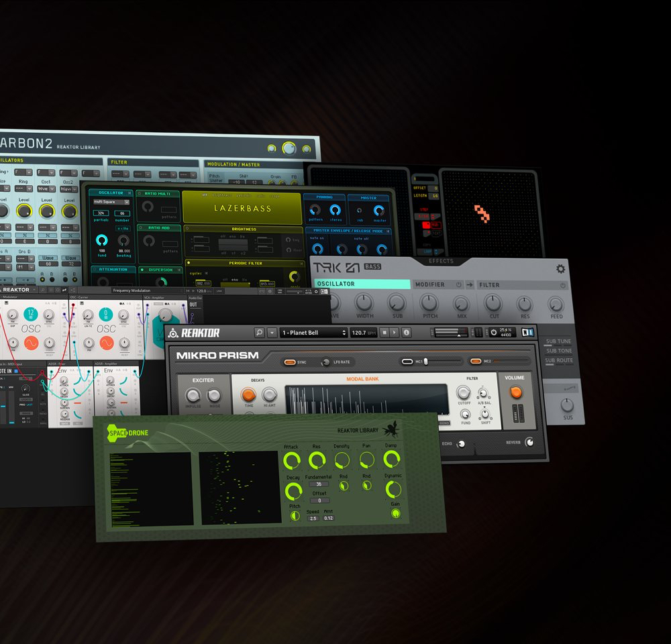Viewport: 671px width, 644px height.
Task: Click the orange TIME decay knob
Action: point(248,394)
